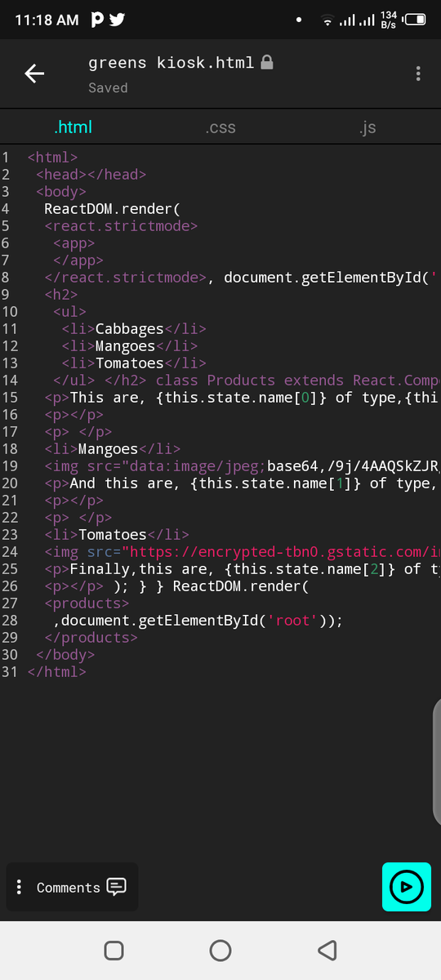Image resolution: width=441 pixels, height=980 pixels.
Task: Tap the lock icon beside file name
Action: coord(266,63)
